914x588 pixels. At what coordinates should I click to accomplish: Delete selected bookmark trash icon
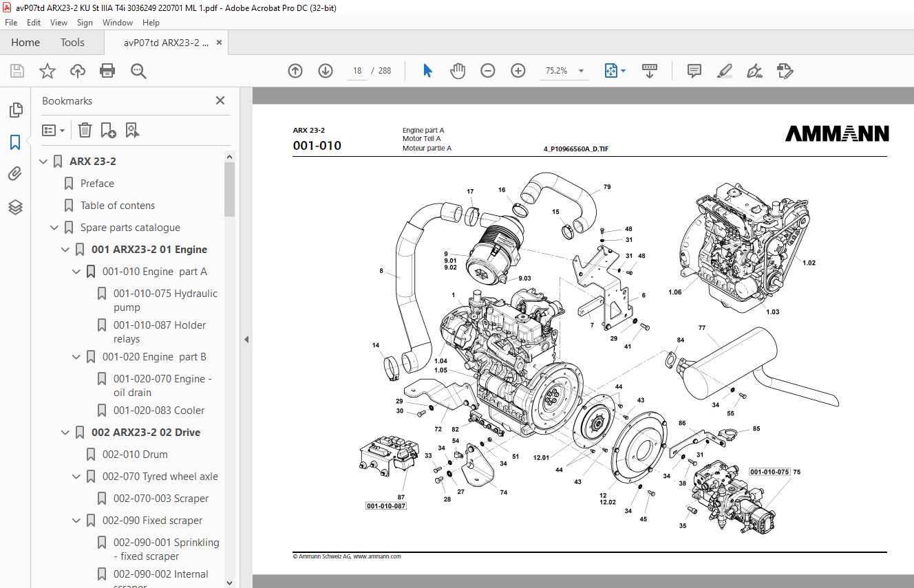tap(85, 130)
